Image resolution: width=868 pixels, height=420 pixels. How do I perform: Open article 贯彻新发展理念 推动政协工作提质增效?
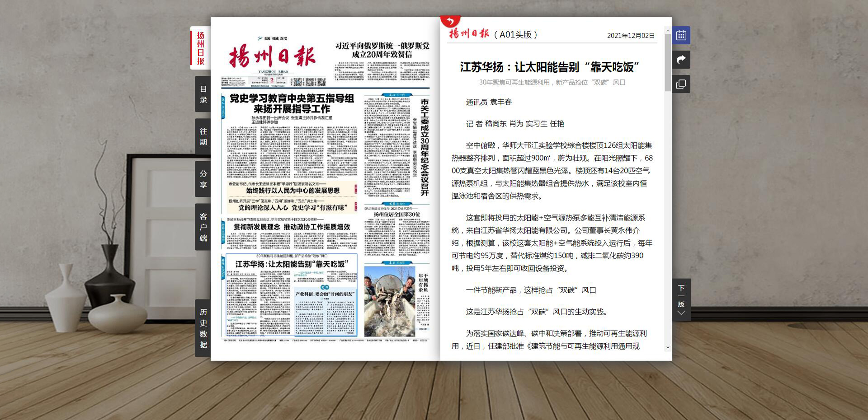pos(292,227)
